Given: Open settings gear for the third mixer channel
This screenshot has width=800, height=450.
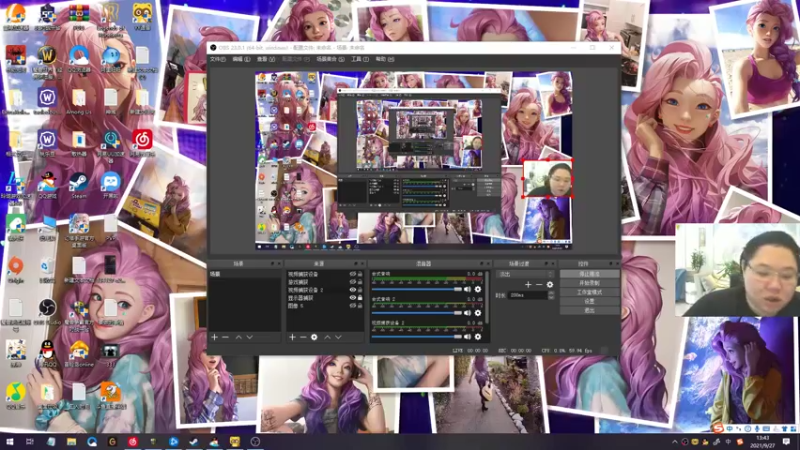Looking at the screenshot, I should coord(478,336).
